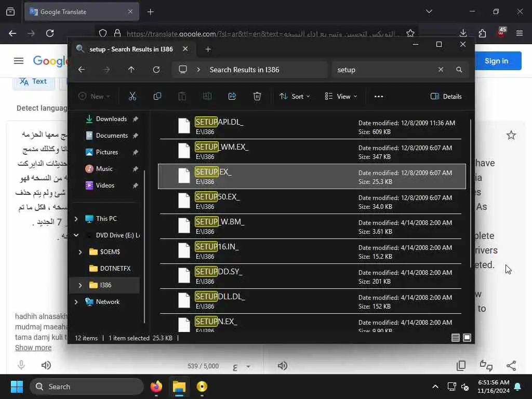Screen dimensions: 532x399
Task: Click the Cut scissors icon in Explorer toolbar
Action: click(x=132, y=96)
